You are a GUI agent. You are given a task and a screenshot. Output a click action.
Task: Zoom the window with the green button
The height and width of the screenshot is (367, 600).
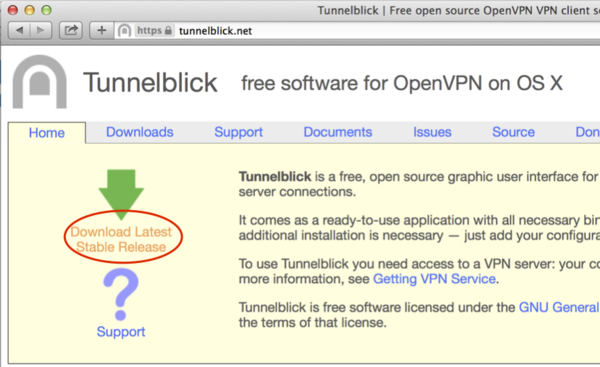coord(46,10)
